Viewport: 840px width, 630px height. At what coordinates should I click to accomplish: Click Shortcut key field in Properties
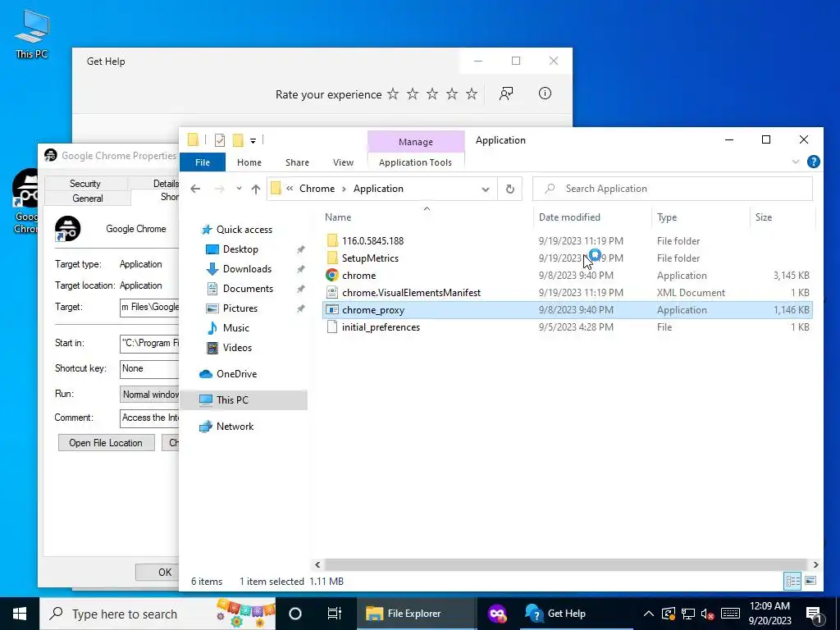(x=149, y=368)
